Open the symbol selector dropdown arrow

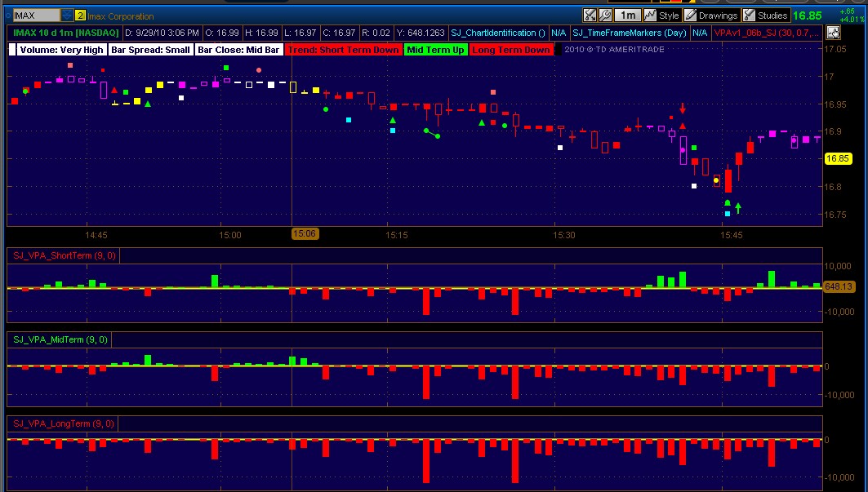[x=67, y=16]
